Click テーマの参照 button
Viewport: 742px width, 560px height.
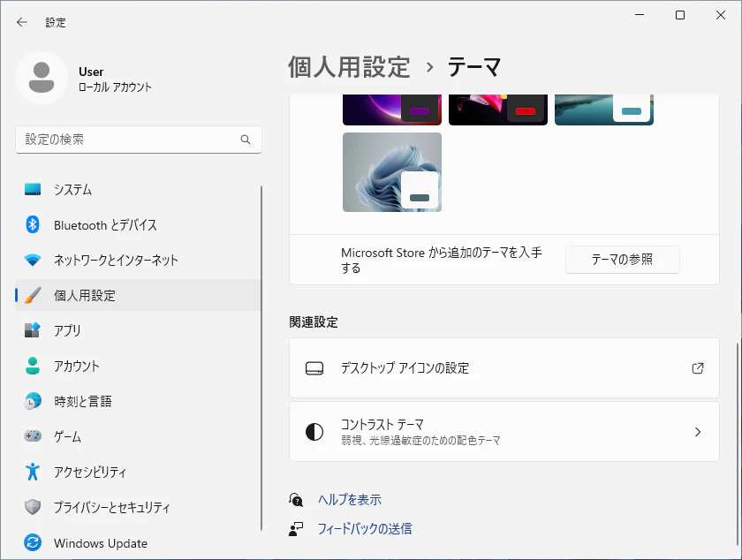[x=622, y=260]
